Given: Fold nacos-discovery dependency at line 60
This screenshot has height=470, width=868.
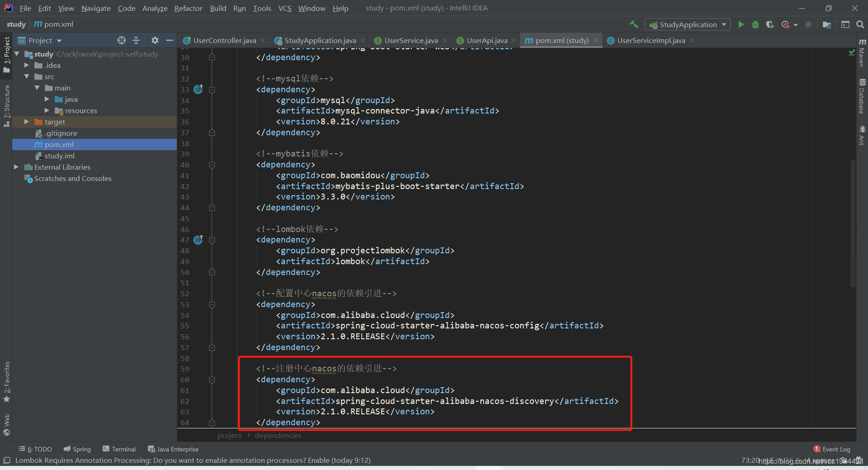Looking at the screenshot, I should [x=212, y=380].
